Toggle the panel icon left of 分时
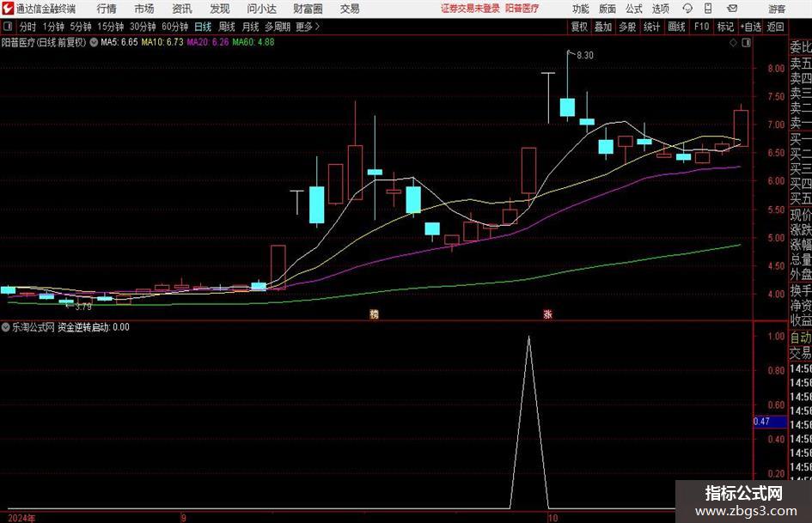 [7, 27]
